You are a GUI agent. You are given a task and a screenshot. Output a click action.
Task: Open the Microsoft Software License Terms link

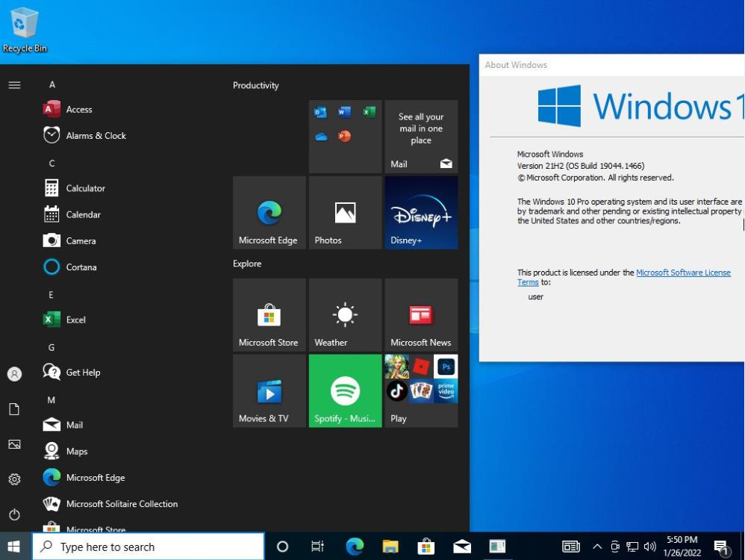coord(682,273)
